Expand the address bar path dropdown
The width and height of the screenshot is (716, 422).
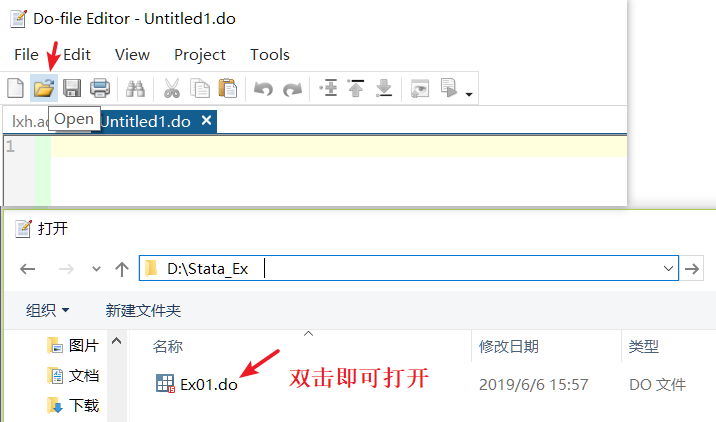click(x=668, y=269)
